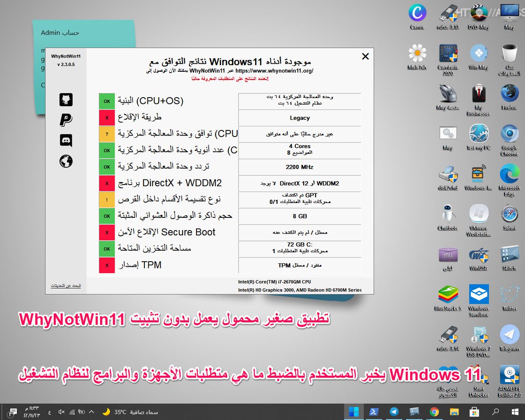Click the green OK status box for CPU+OS architecture
The image size is (525, 420).
(107, 101)
